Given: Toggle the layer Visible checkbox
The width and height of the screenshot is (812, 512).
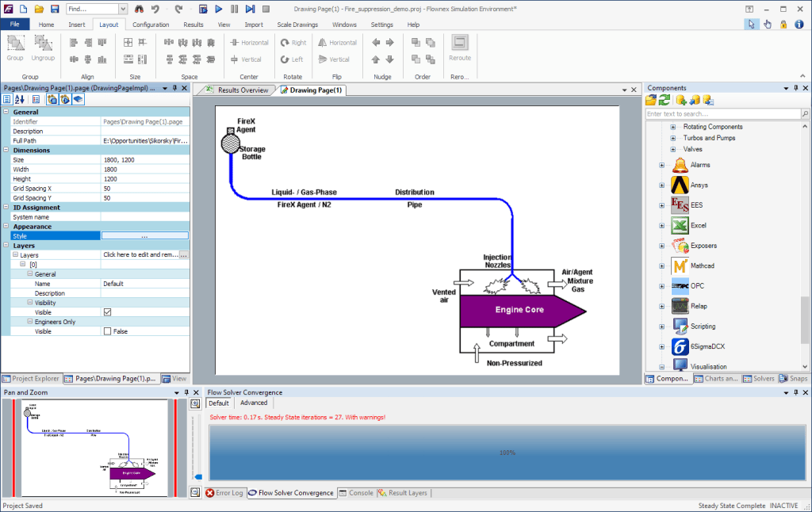Looking at the screenshot, I should pos(108,312).
